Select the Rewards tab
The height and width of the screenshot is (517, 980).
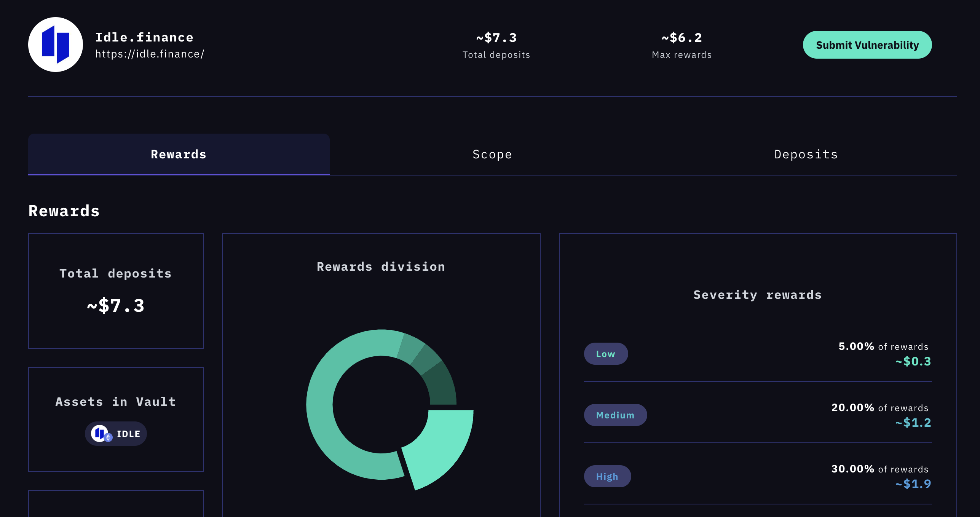click(x=179, y=154)
